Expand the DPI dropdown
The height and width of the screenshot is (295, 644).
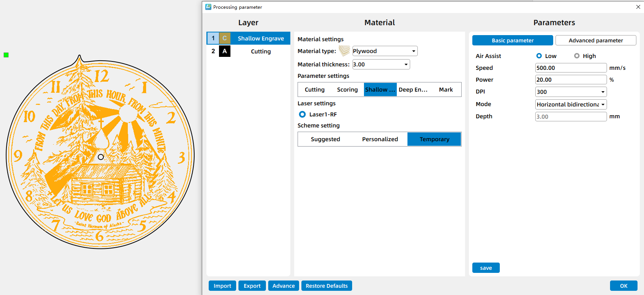coord(571,92)
